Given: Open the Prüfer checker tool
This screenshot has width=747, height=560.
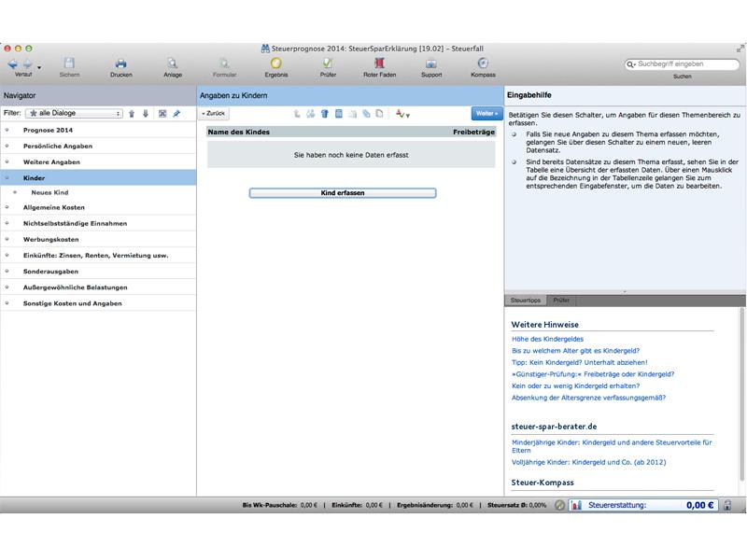Looking at the screenshot, I should coord(328,67).
